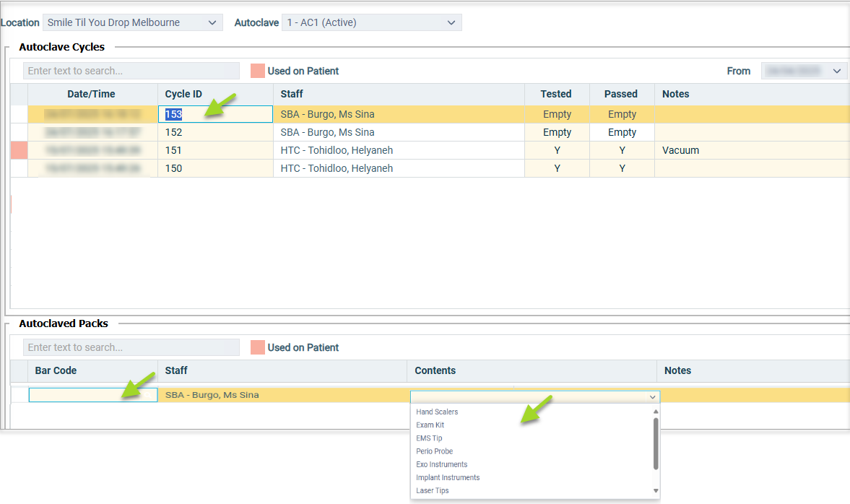
Task: Click the Vacuum note in cycle 151
Action: click(680, 150)
